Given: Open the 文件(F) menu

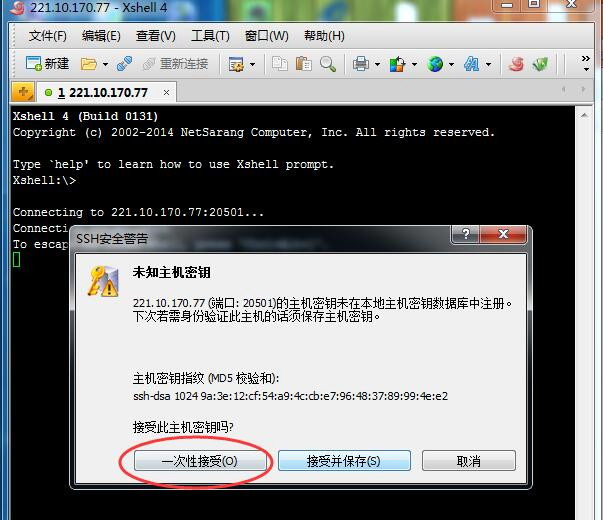Looking at the screenshot, I should [48, 36].
